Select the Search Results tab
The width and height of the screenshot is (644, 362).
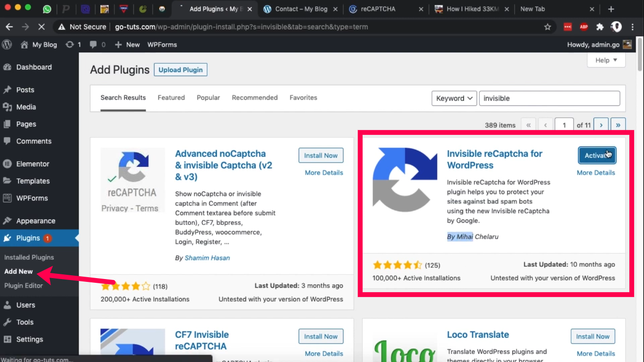coord(123,98)
